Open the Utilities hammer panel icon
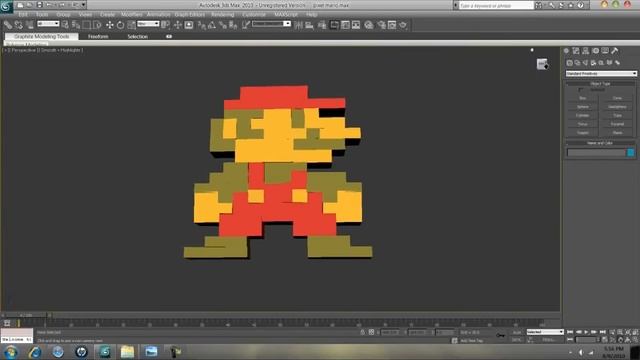Viewport: 640px width, 360px height. tap(615, 51)
